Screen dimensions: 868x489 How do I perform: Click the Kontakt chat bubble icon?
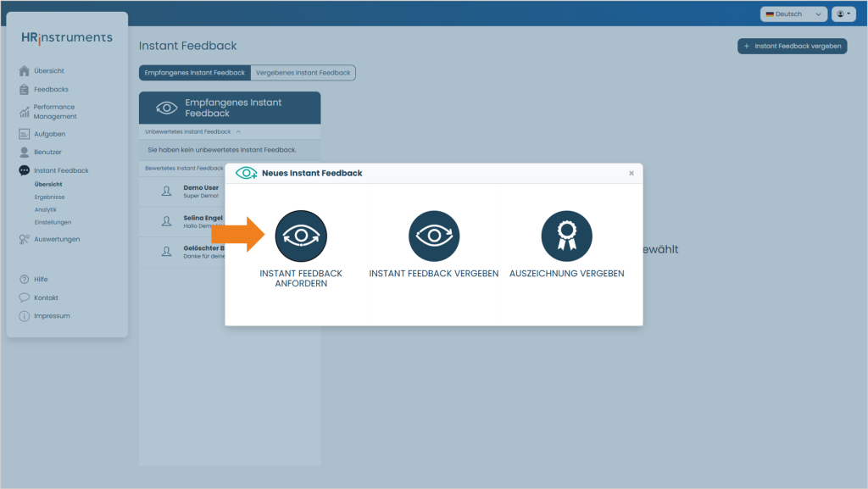[24, 297]
